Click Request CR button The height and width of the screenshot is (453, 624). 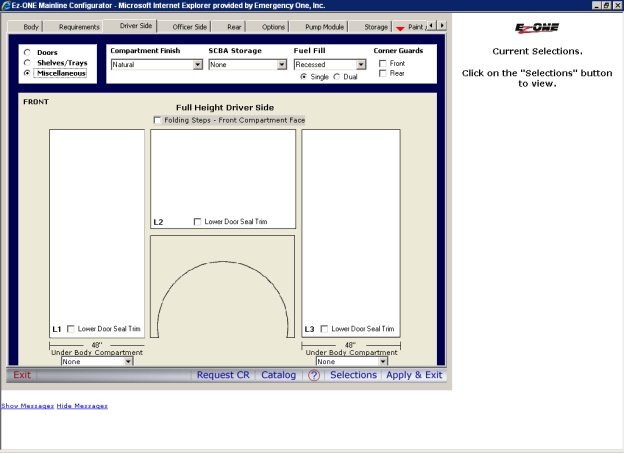[223, 375]
